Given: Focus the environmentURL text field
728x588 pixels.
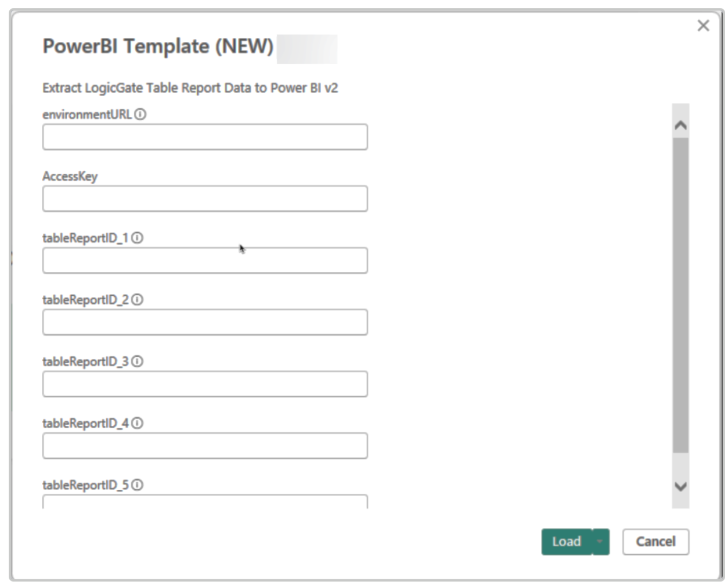Looking at the screenshot, I should pos(205,137).
